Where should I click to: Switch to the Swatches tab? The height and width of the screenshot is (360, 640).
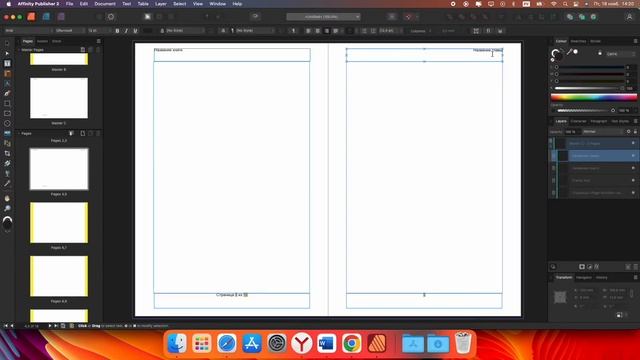pos(578,41)
